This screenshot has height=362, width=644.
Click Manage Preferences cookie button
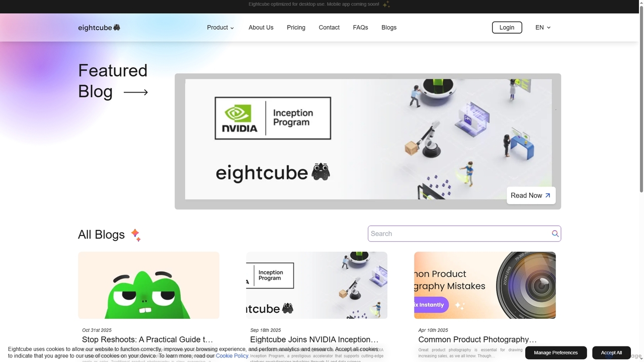coord(556,352)
